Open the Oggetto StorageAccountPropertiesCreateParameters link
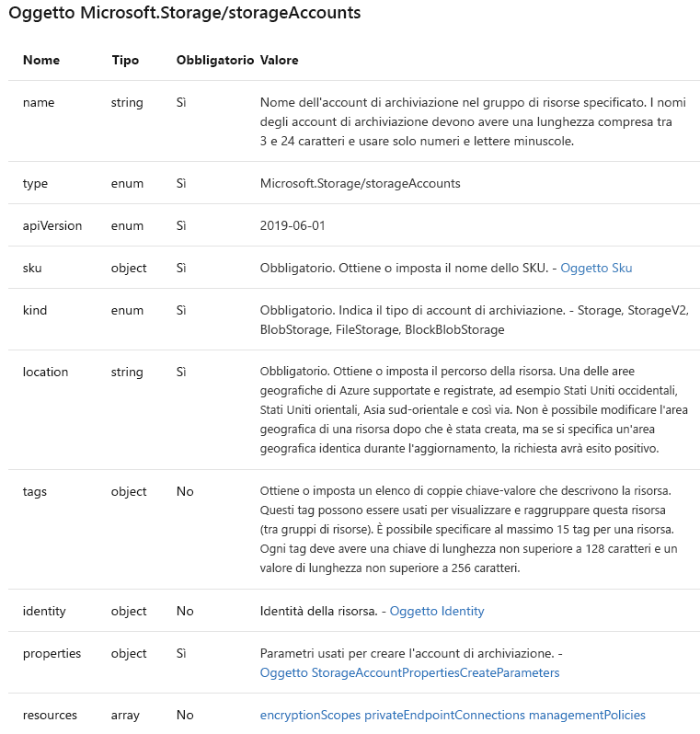The image size is (700, 734). click(409, 672)
